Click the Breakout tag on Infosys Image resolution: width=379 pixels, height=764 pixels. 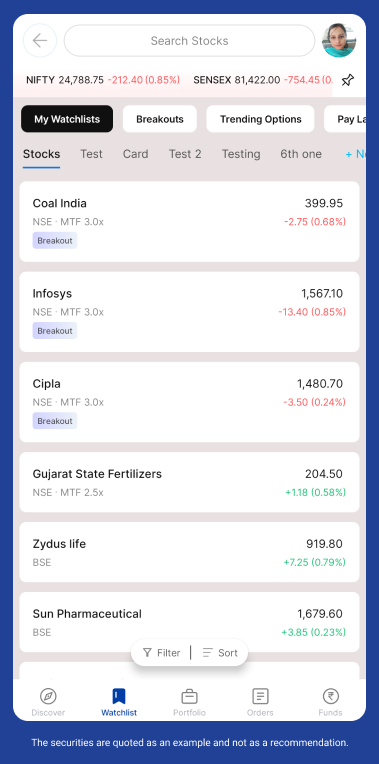point(55,331)
